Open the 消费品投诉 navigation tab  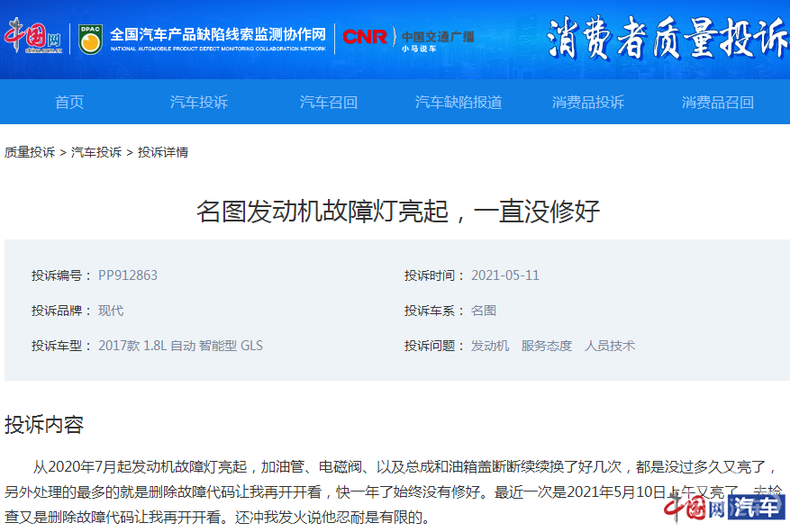click(x=588, y=103)
